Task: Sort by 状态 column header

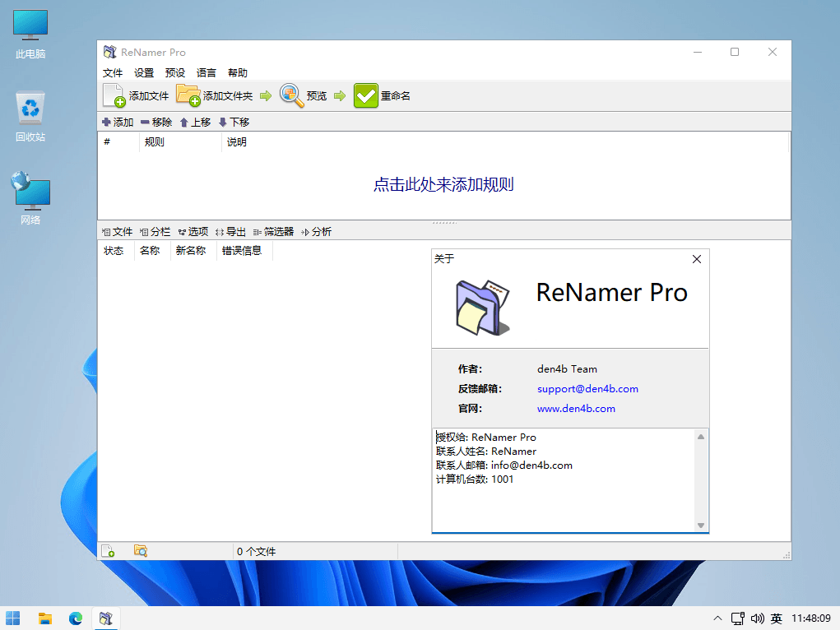Action: pyautogui.click(x=114, y=251)
